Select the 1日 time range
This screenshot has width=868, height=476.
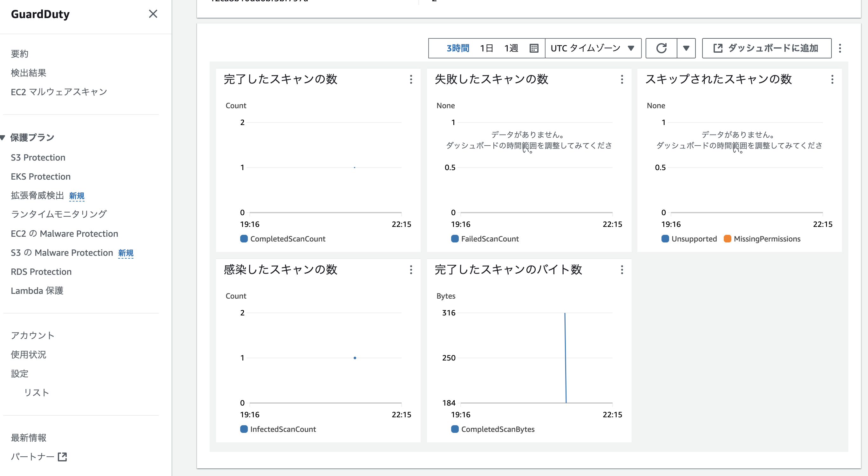(x=486, y=48)
